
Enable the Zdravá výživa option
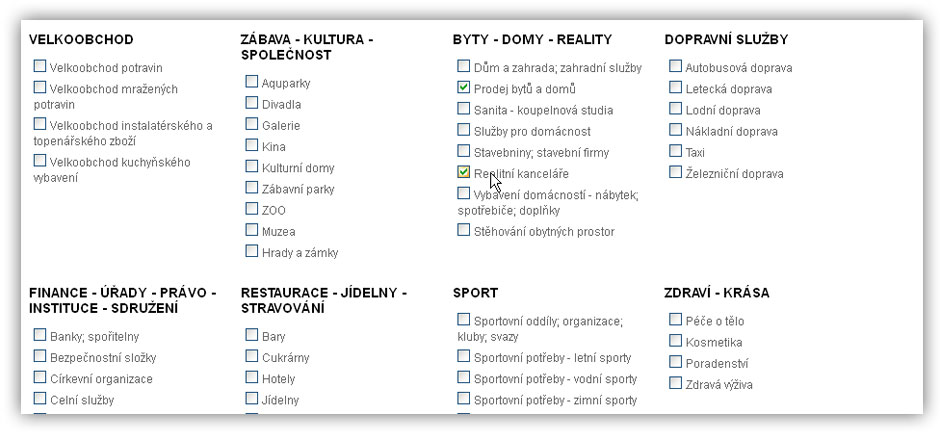pyautogui.click(x=676, y=383)
